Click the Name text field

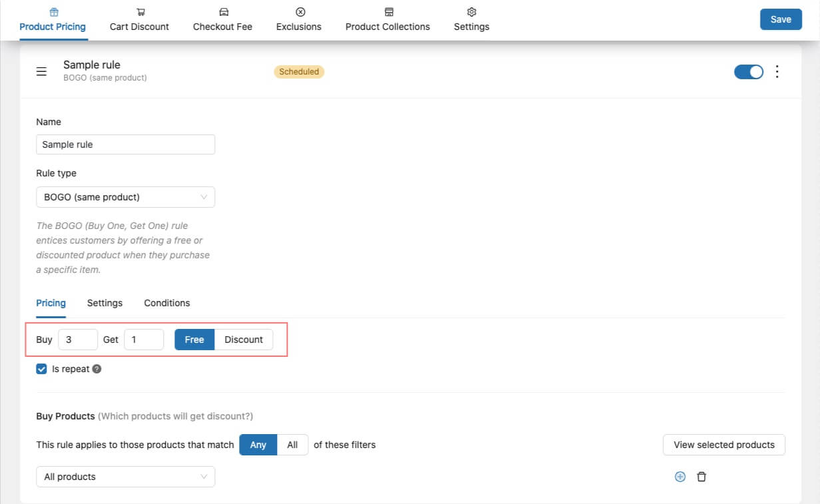point(125,144)
